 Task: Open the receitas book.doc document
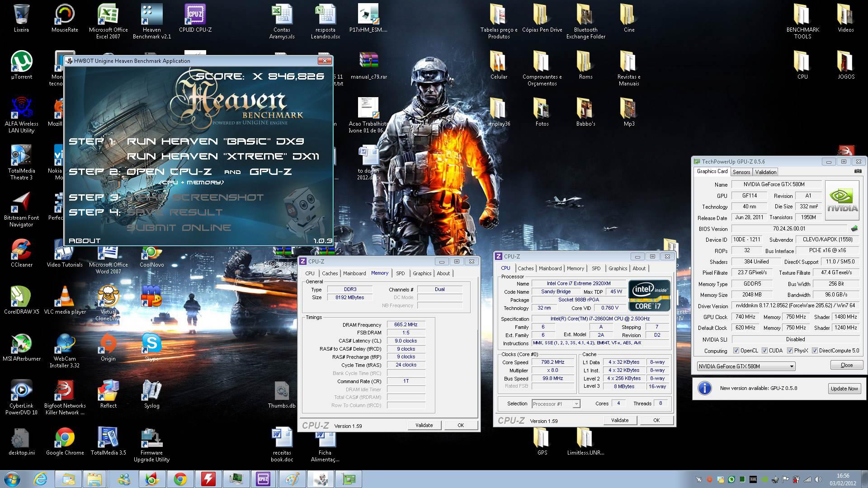[282, 444]
